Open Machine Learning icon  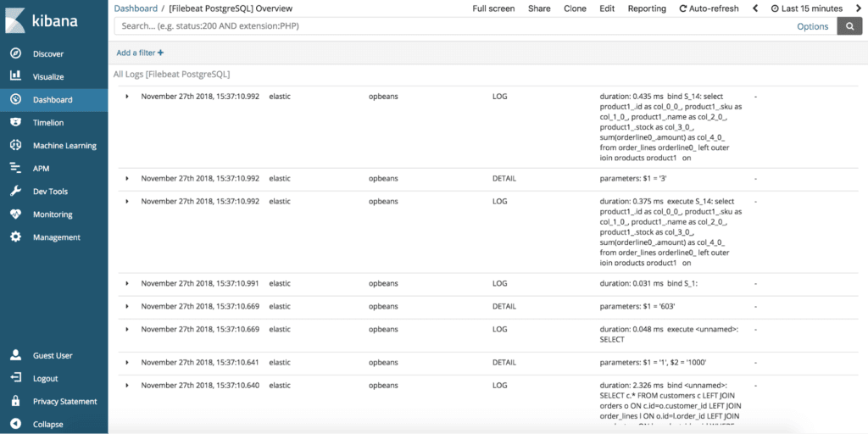pyautogui.click(x=15, y=146)
